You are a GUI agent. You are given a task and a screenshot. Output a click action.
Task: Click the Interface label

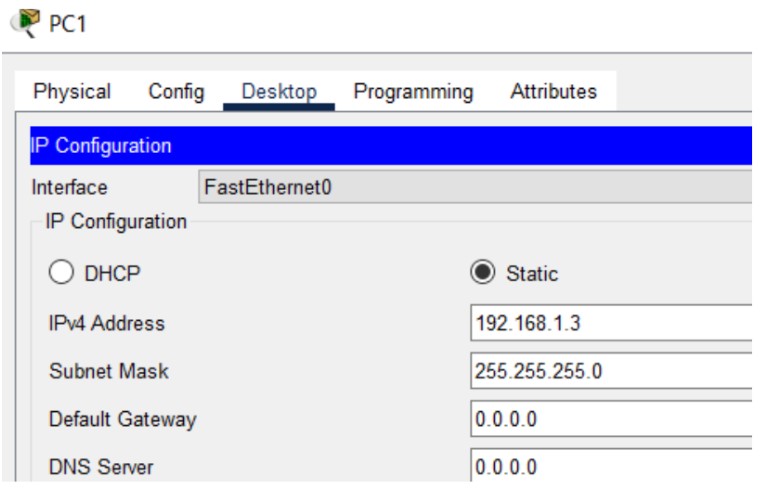click(x=69, y=188)
